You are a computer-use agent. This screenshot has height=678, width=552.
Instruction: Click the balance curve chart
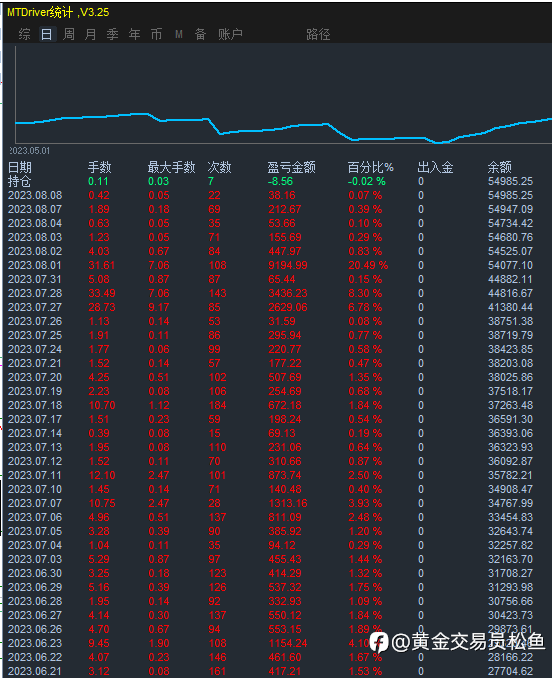click(x=284, y=95)
